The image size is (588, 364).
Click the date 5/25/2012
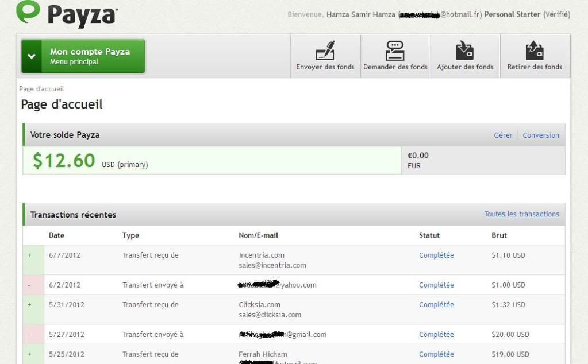pos(66,354)
